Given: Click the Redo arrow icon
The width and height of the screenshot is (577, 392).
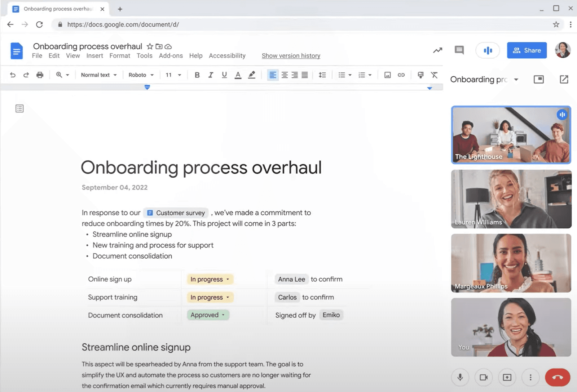Looking at the screenshot, I should click(x=26, y=75).
